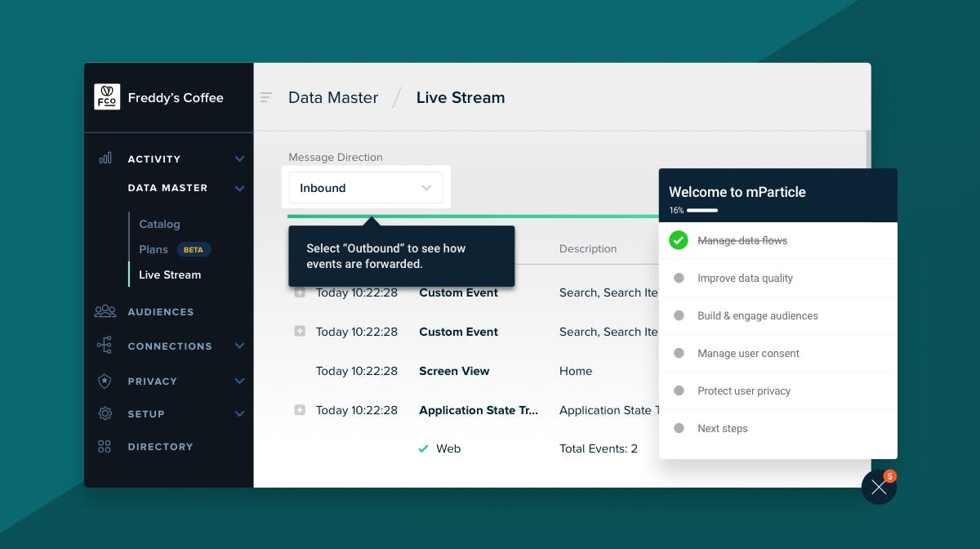
Task: Click the Privacy shield icon
Action: pos(105,381)
